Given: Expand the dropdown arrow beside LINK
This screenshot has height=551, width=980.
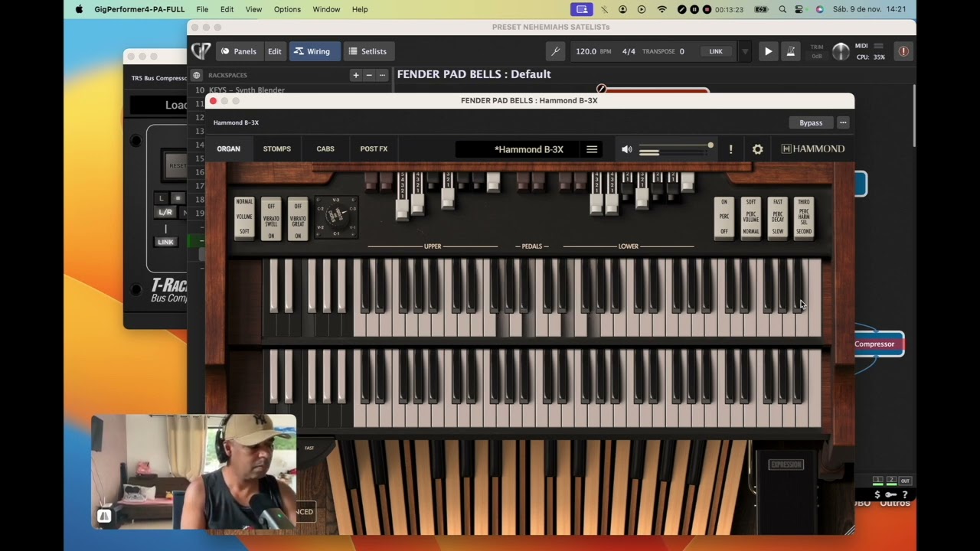Looking at the screenshot, I should (x=745, y=51).
